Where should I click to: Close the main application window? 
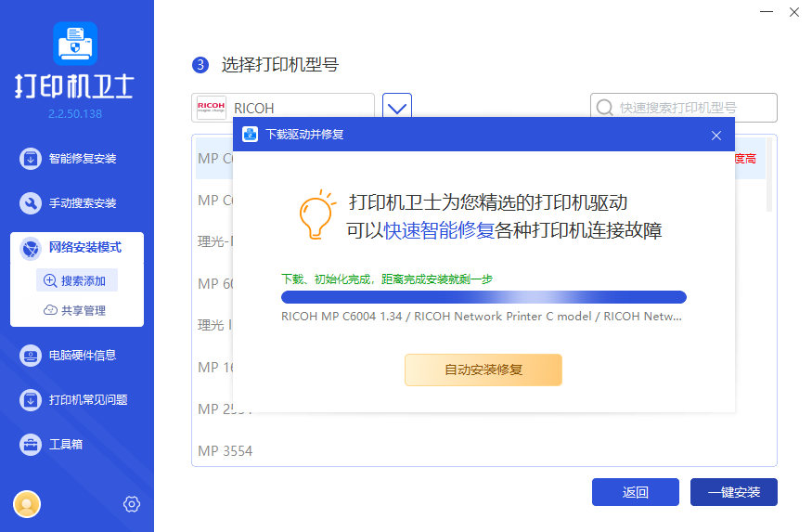click(x=793, y=11)
